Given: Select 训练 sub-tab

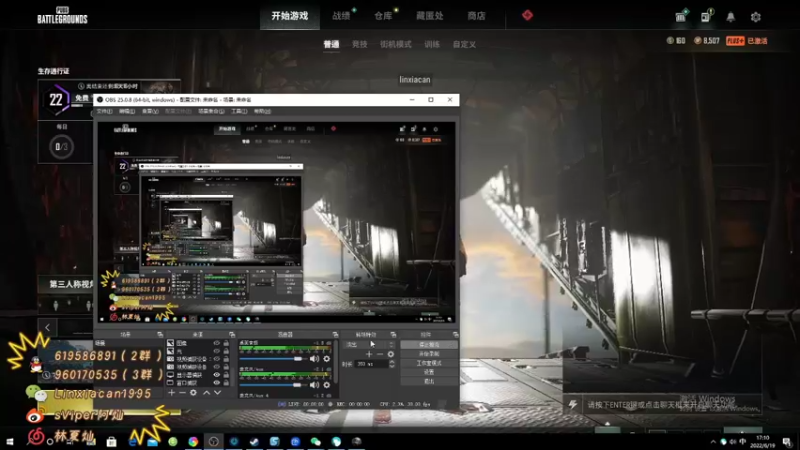Looking at the screenshot, I should pyautogui.click(x=432, y=44).
